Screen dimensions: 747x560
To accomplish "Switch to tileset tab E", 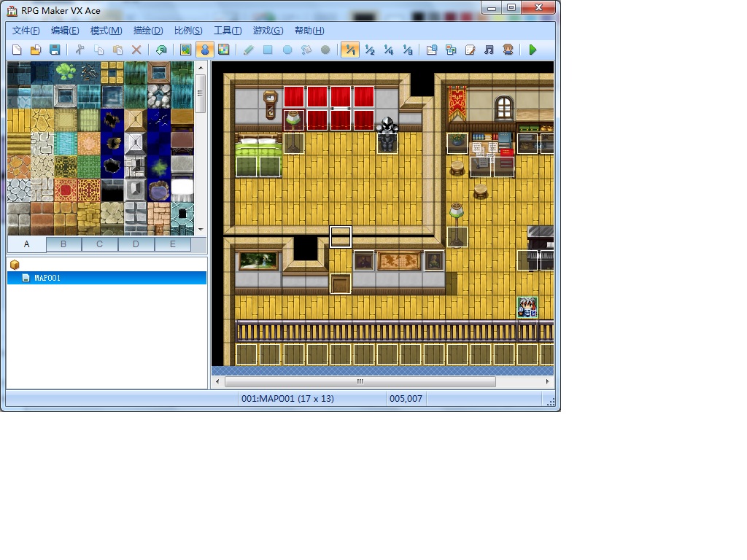I will pyautogui.click(x=172, y=244).
